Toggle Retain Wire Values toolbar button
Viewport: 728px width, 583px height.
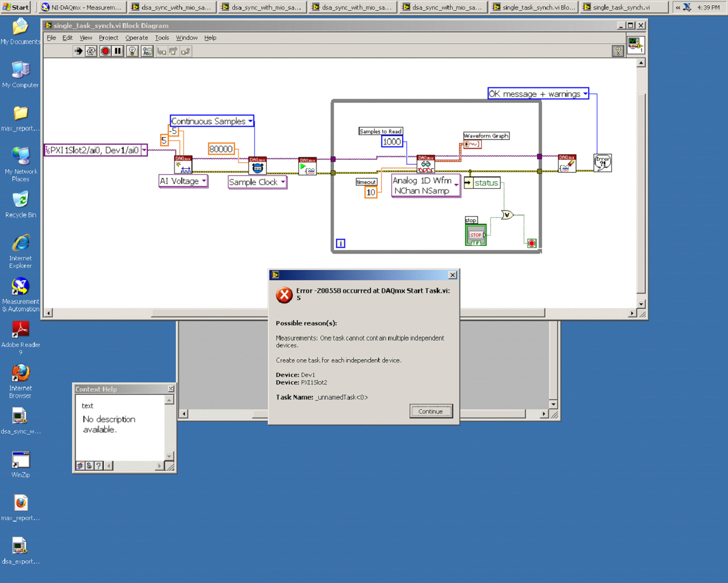(x=147, y=51)
